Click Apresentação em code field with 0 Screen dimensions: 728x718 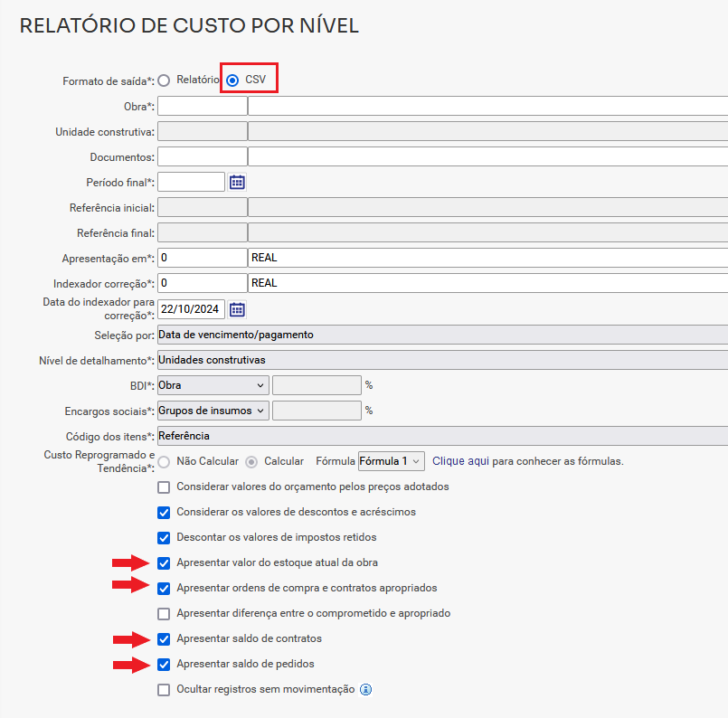click(x=203, y=258)
